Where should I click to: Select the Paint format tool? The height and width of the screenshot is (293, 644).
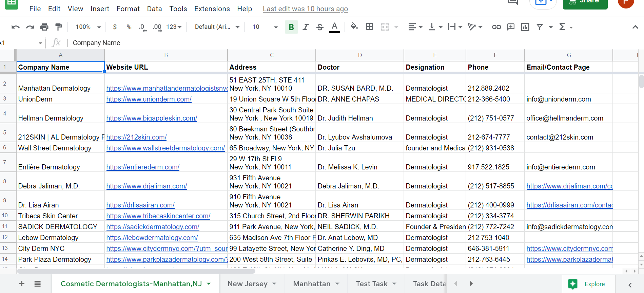point(59,27)
